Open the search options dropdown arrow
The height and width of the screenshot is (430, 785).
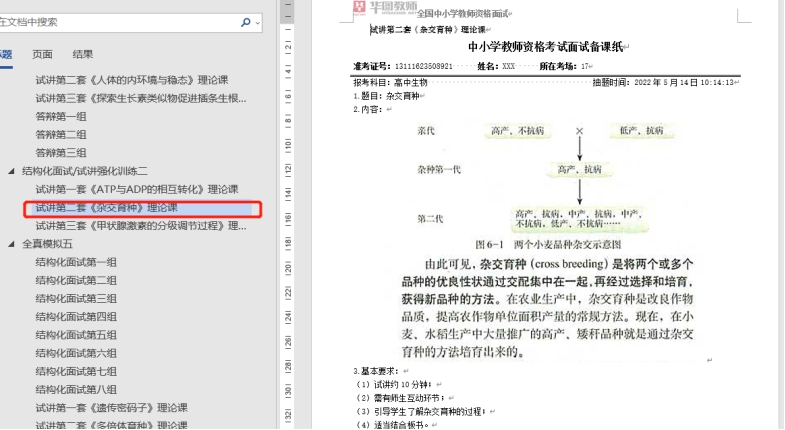tap(257, 21)
